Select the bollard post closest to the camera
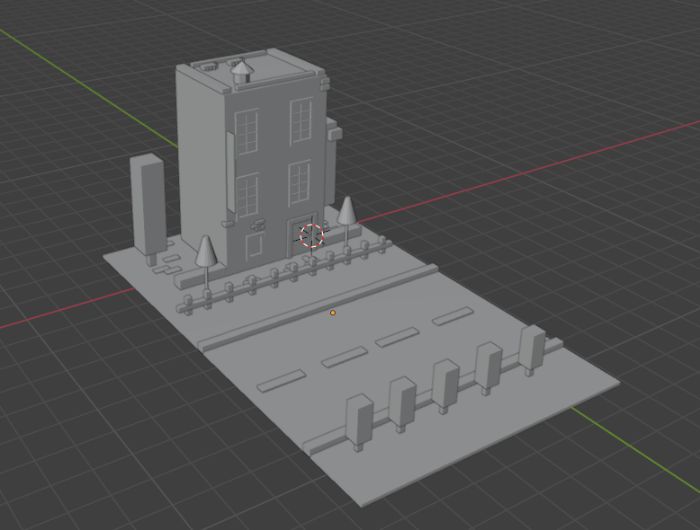 coord(359,422)
